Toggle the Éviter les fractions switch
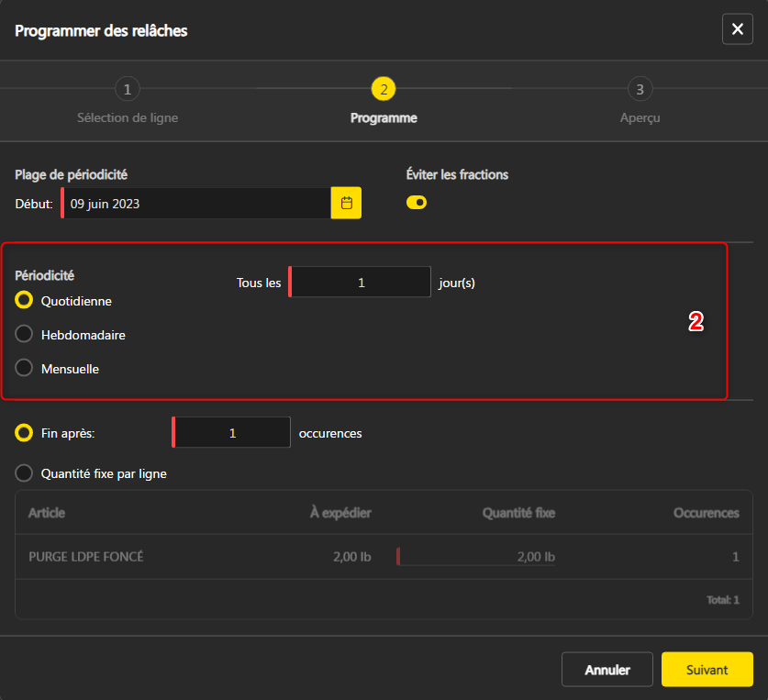 417,202
